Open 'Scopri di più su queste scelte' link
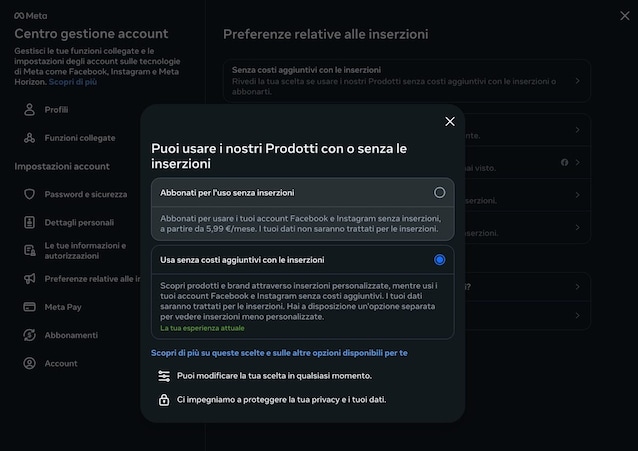 click(279, 353)
